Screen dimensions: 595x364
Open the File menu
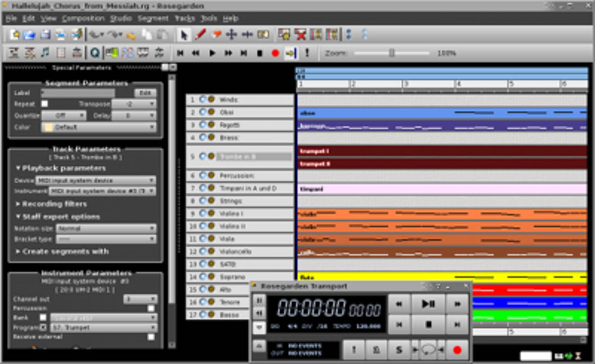coord(11,18)
